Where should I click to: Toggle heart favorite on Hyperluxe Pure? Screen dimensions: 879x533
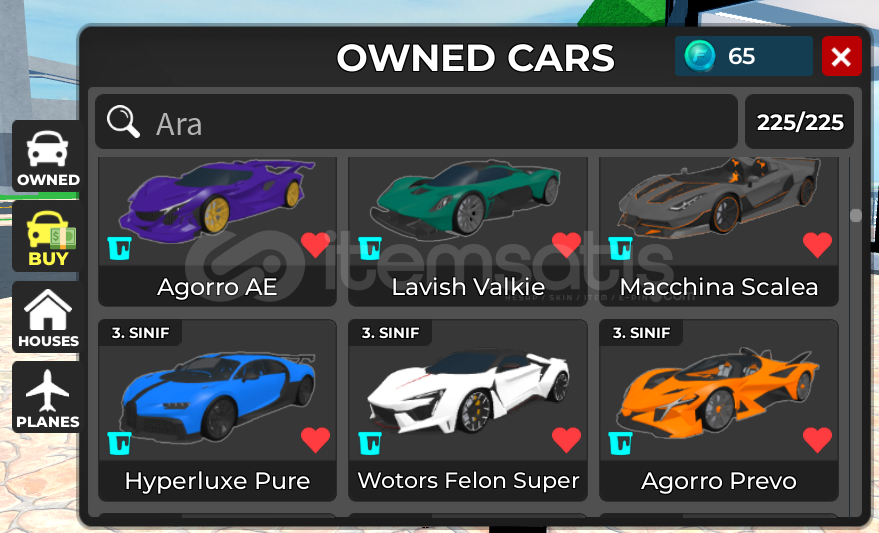[316, 439]
